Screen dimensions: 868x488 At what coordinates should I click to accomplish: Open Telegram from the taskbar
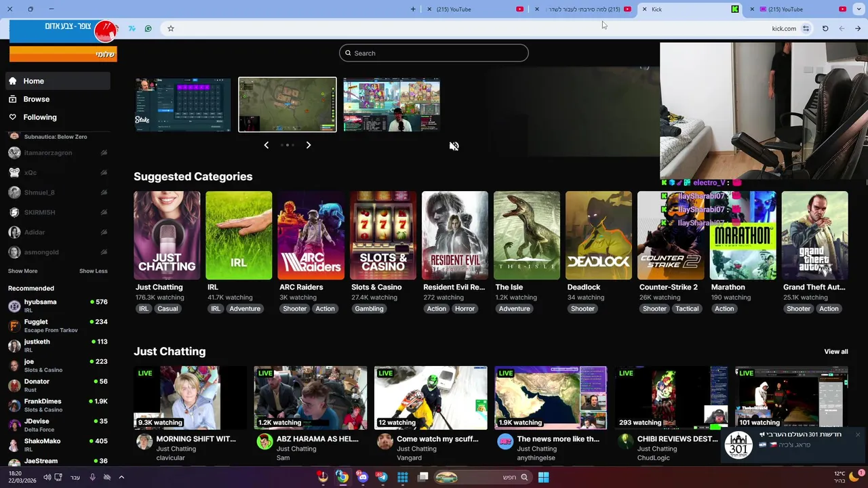(382, 477)
